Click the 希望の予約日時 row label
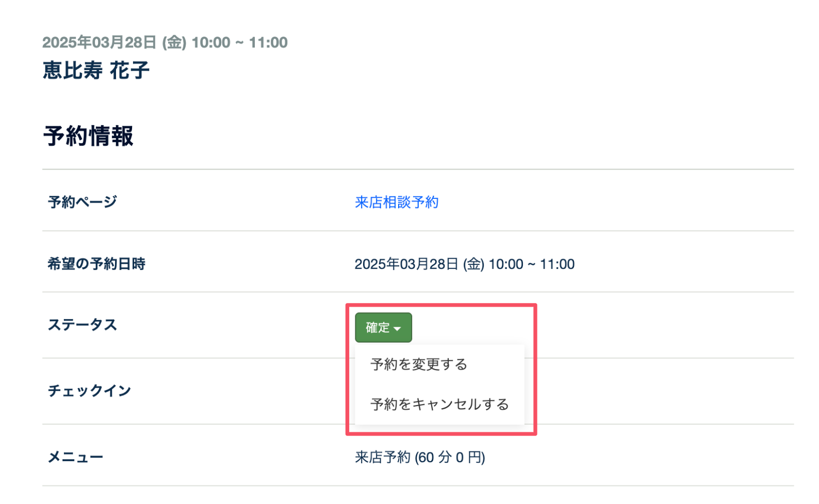819x504 pixels. tap(96, 264)
